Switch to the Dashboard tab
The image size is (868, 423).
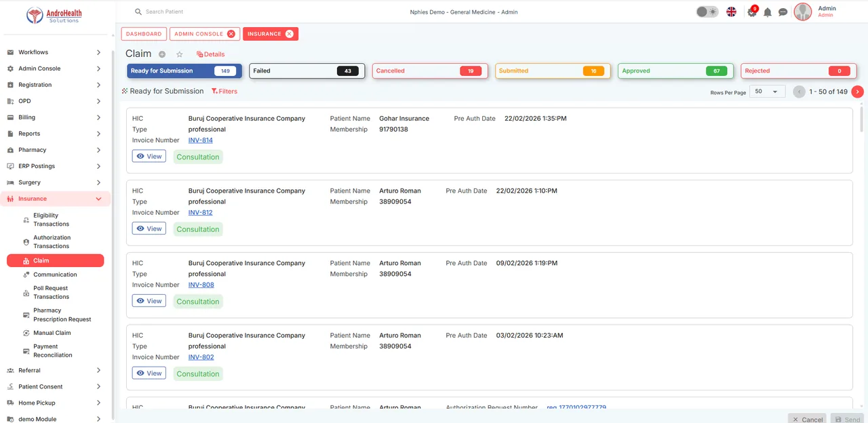coord(144,34)
